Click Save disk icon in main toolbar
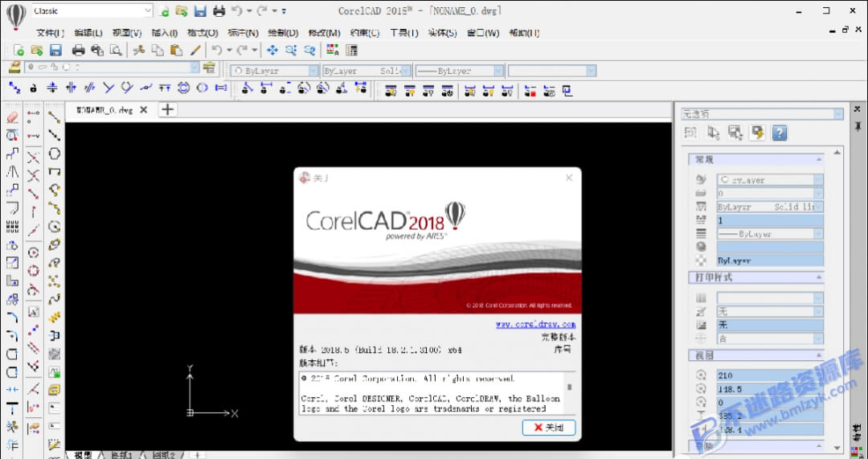The height and width of the screenshot is (459, 868). (x=55, y=51)
